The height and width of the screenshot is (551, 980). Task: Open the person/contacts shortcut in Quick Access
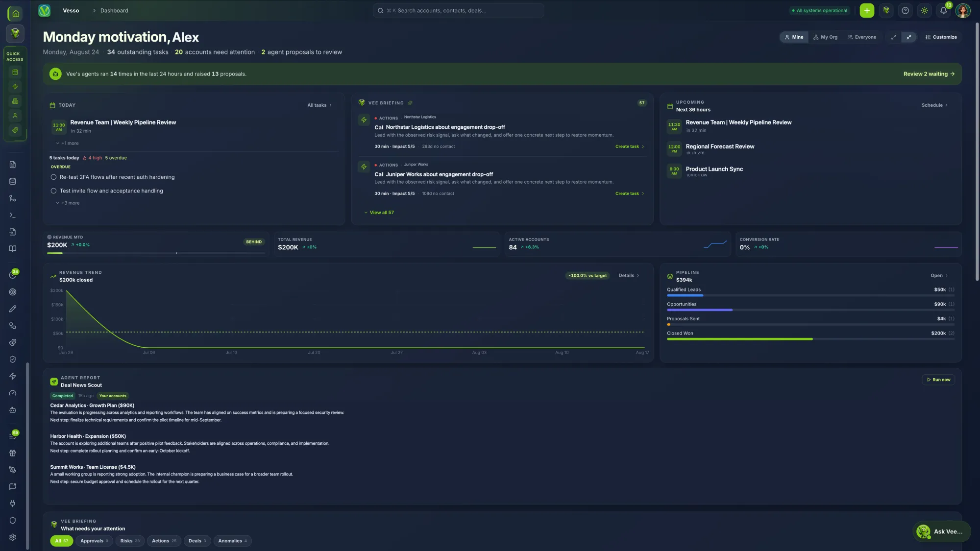pyautogui.click(x=15, y=116)
